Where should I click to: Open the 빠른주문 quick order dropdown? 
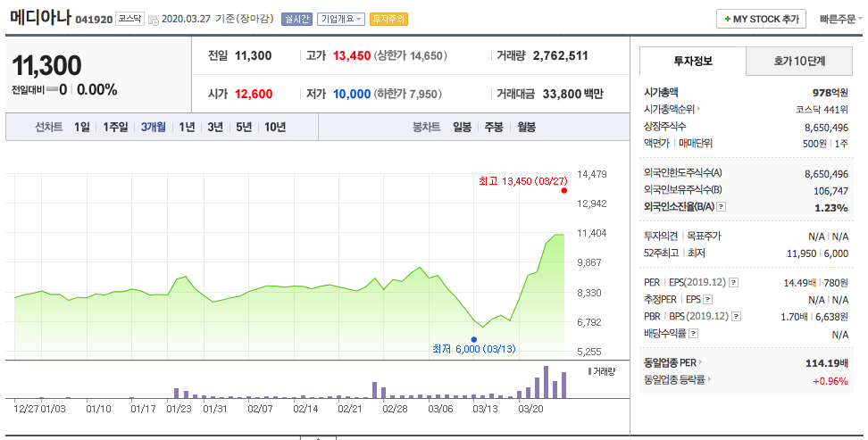coord(840,19)
